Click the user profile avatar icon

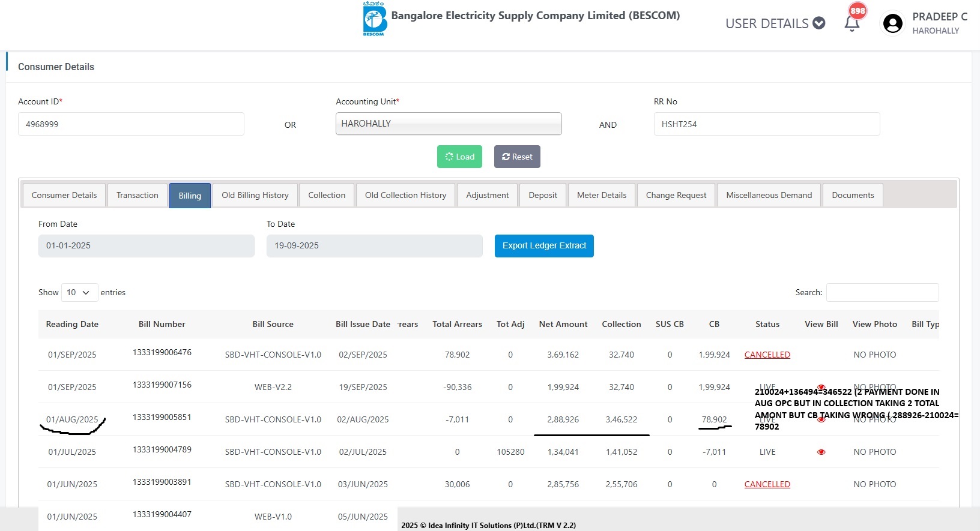(892, 24)
